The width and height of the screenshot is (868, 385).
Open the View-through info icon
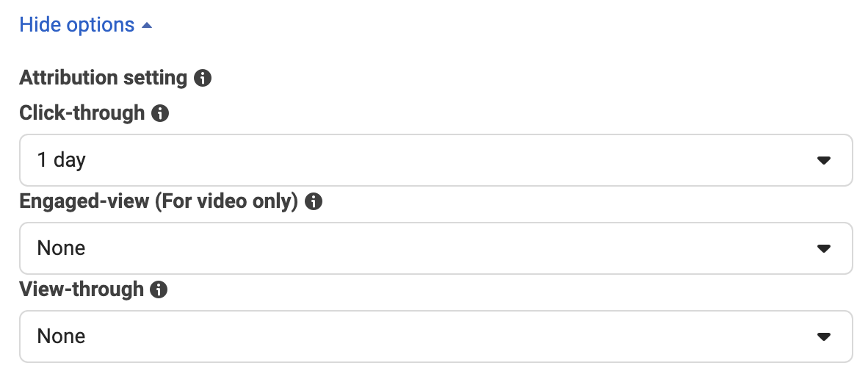159,289
